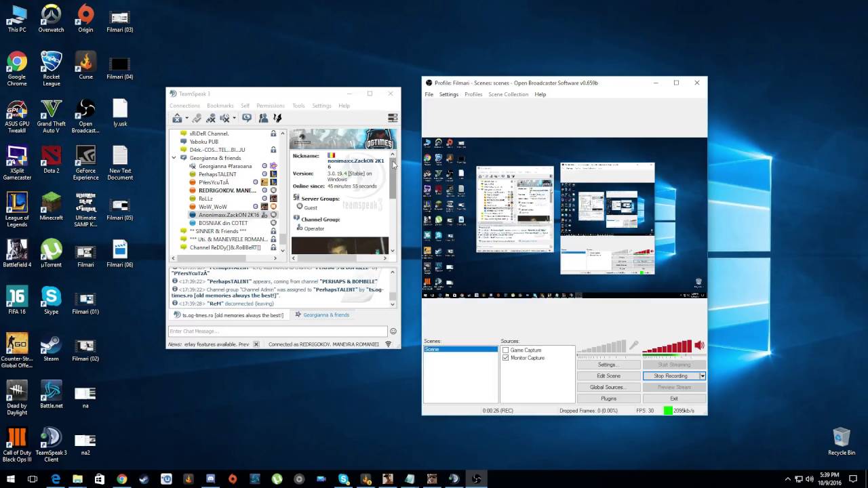
Task: Select the µTorrent desktop icon
Action: click(51, 254)
